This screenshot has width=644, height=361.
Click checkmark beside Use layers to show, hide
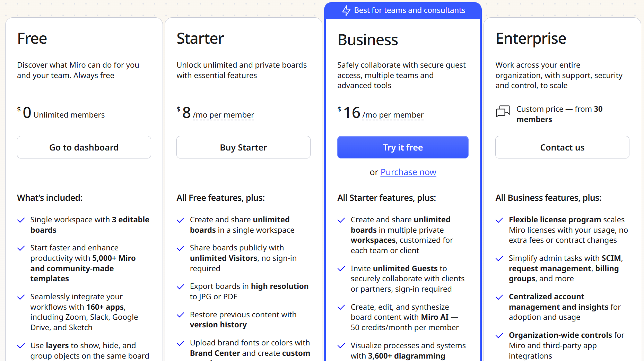click(x=21, y=346)
